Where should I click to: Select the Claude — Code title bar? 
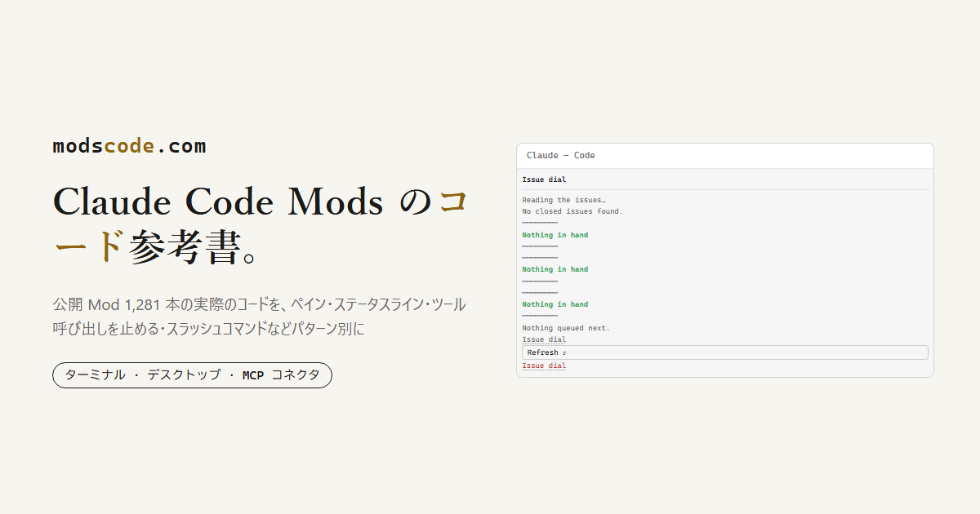pyautogui.click(x=724, y=156)
